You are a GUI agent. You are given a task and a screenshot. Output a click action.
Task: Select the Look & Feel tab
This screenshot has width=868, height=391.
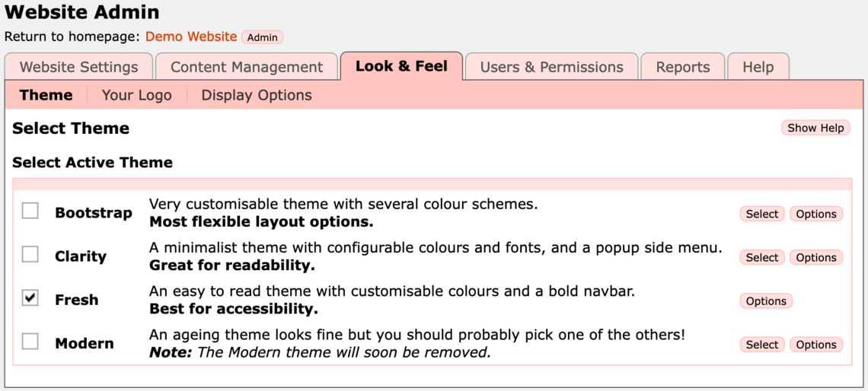(x=401, y=66)
